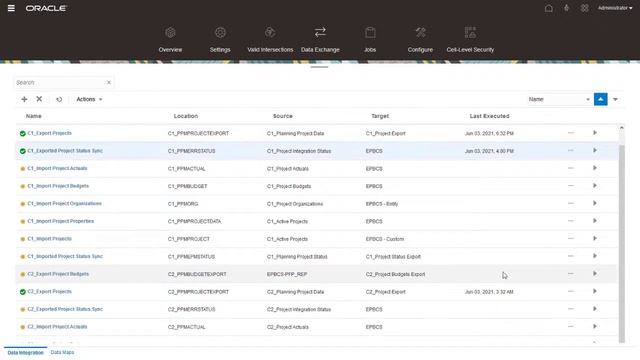Open row actions for C2_Exported Project Status Sync
The width and height of the screenshot is (640, 360).
(571, 309)
